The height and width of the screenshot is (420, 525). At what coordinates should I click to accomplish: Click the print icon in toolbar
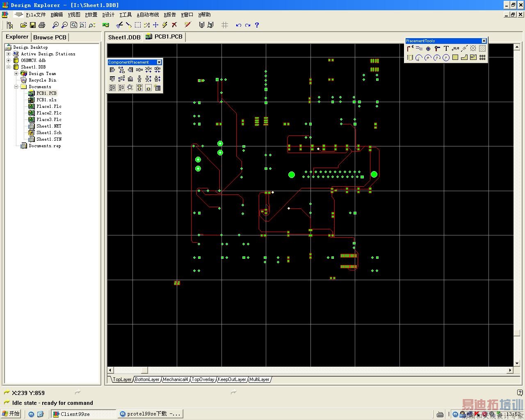[41, 25]
